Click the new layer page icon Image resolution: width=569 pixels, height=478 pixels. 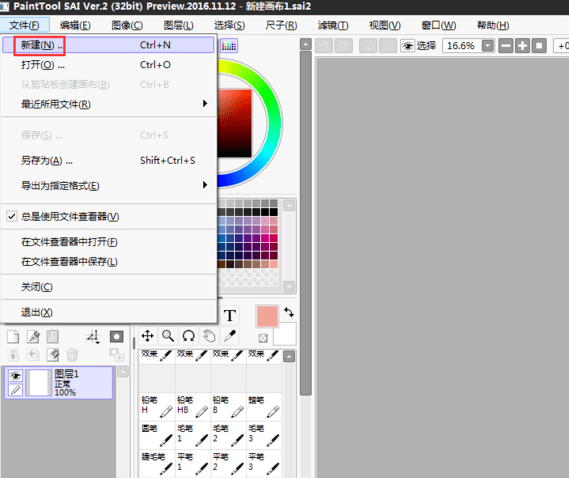13,337
